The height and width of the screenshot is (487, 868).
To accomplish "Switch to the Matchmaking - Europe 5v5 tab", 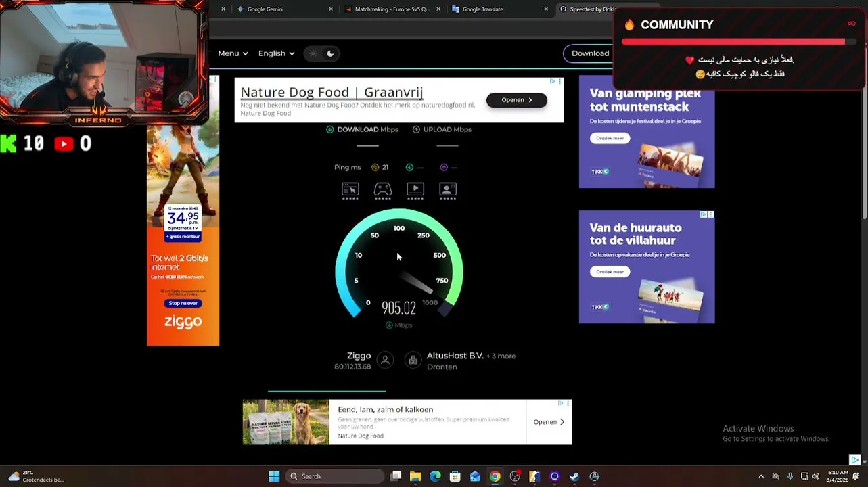I will click(x=392, y=9).
